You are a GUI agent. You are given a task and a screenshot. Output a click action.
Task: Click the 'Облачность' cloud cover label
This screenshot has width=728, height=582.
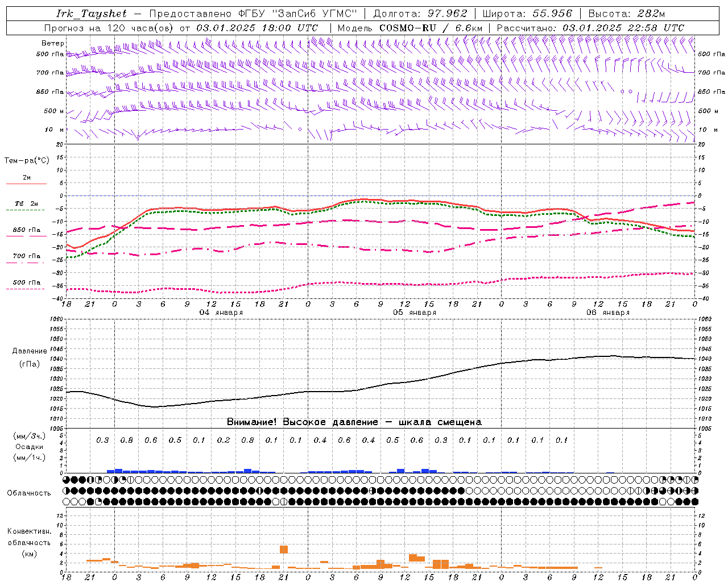pyautogui.click(x=29, y=493)
